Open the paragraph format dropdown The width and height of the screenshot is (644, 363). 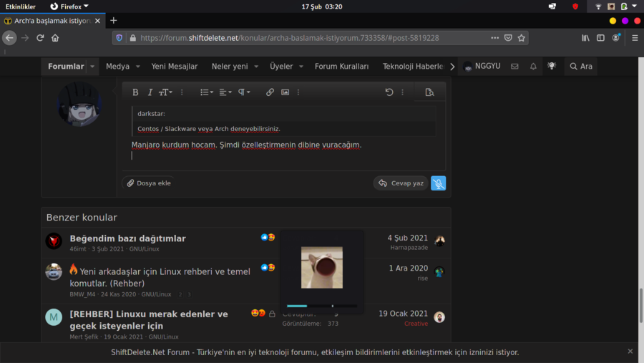coord(244,92)
